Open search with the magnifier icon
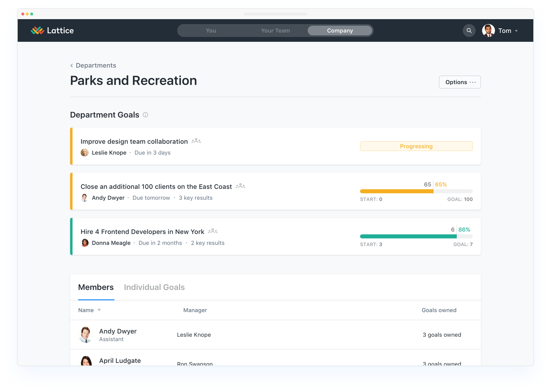The width and height of the screenshot is (551, 392). point(469,30)
